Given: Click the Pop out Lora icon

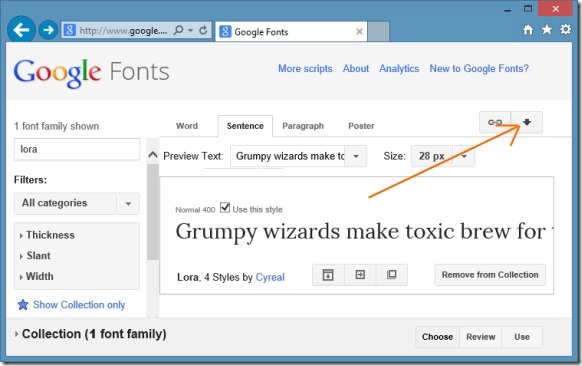Looking at the screenshot, I should point(392,275).
